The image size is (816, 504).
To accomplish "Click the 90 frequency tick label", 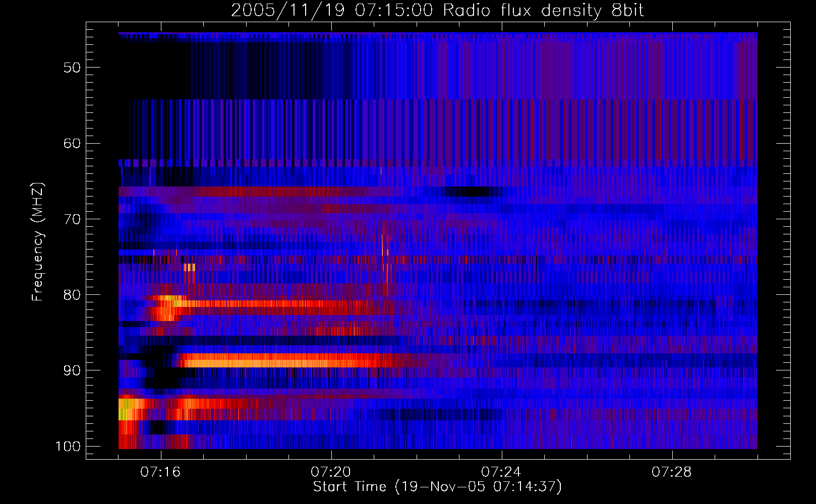I will (72, 370).
